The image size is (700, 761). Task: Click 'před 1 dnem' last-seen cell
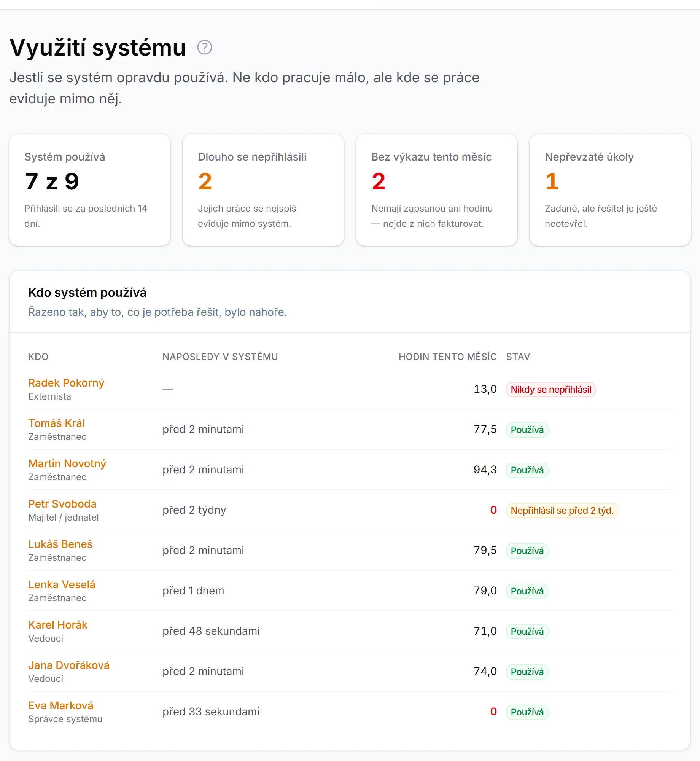click(193, 591)
